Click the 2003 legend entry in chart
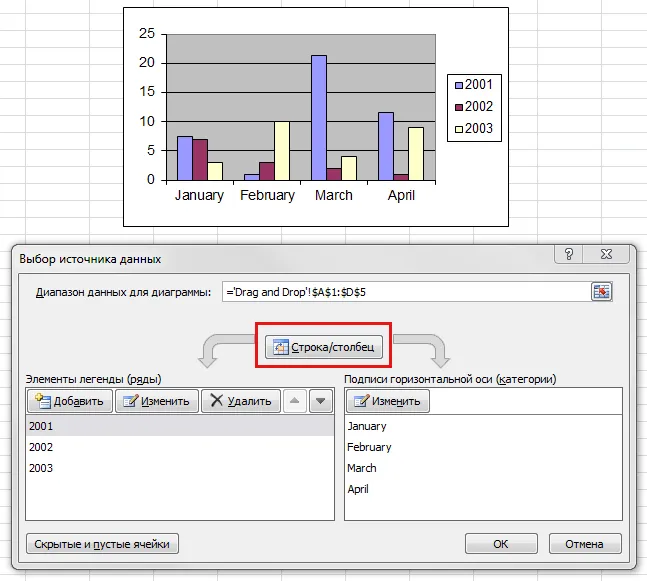 pyautogui.click(x=474, y=128)
